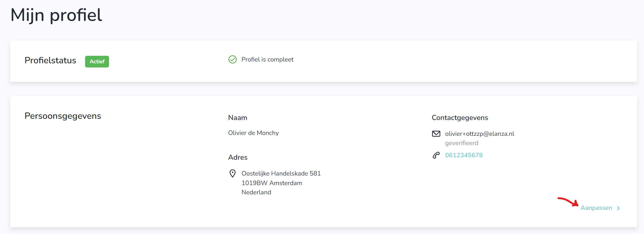Image resolution: width=644 pixels, height=234 pixels.
Task: Click the geverifieerd status text
Action: tap(462, 143)
